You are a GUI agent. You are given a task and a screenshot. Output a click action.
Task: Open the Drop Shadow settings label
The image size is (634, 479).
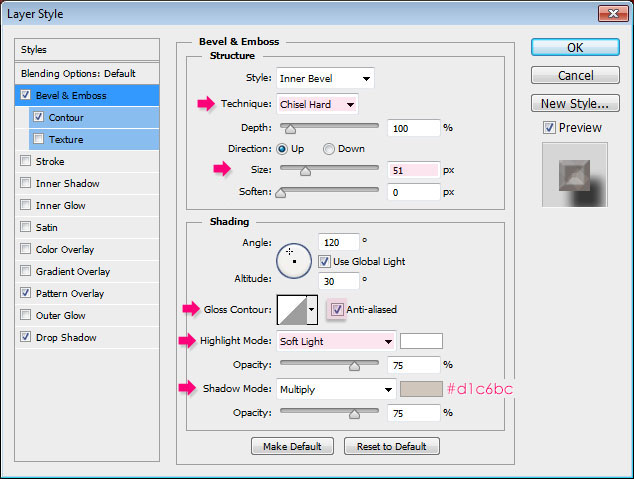point(66,338)
